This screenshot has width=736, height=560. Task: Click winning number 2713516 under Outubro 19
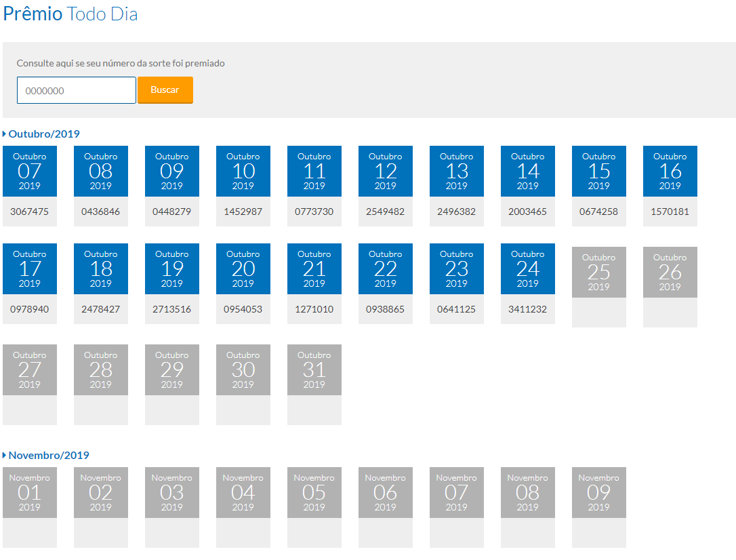click(x=171, y=309)
